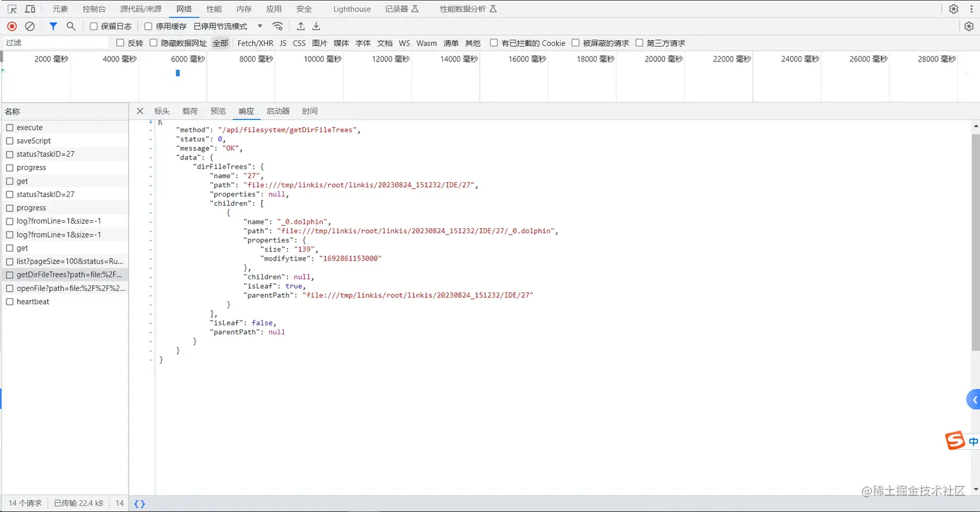The height and width of the screenshot is (512, 980).
Task: Toggle the device toolbar icon
Action: pyautogui.click(x=30, y=9)
